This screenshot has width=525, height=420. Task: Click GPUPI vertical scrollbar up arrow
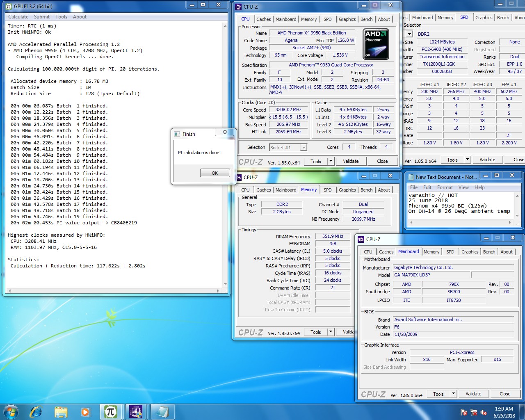tap(225, 26)
